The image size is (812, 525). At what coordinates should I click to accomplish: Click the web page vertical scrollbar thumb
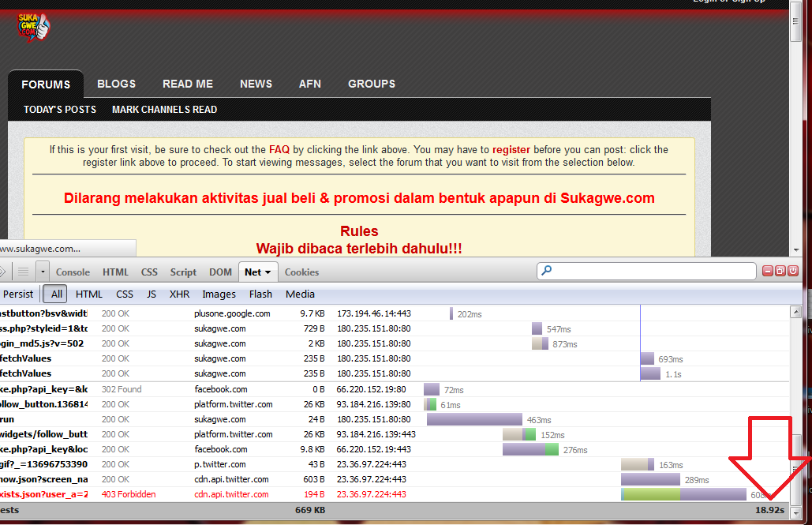point(796,22)
